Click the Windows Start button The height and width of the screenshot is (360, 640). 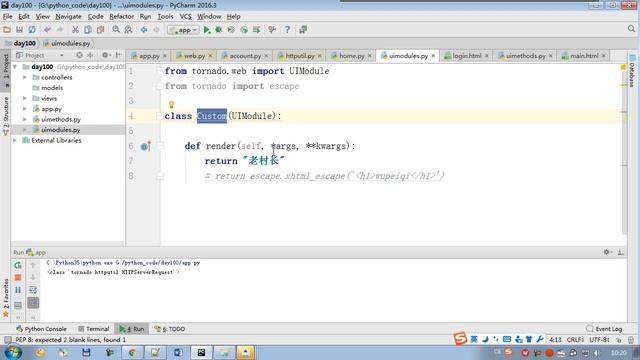13,352
